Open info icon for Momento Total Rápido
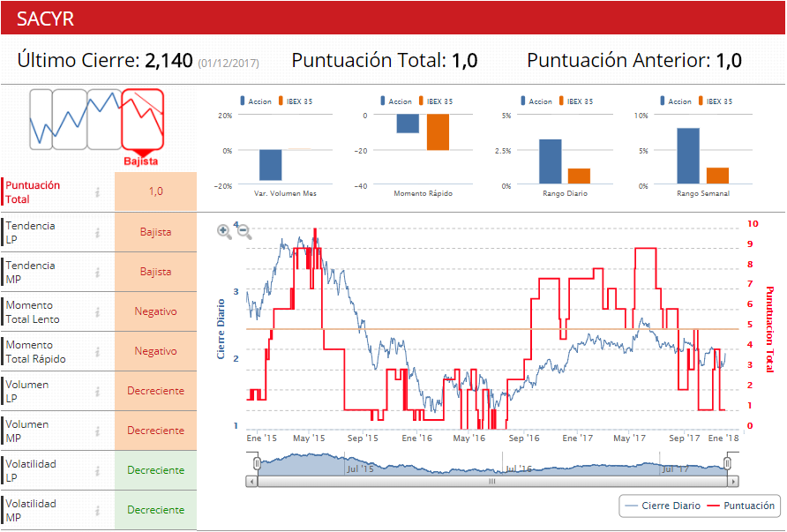787x532 pixels. tap(97, 351)
